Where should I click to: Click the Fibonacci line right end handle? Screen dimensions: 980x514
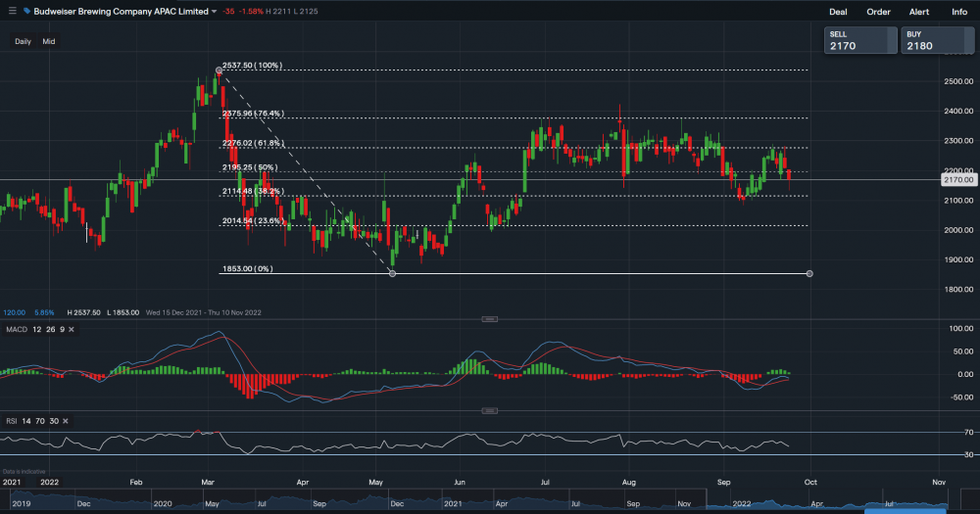pyautogui.click(x=809, y=273)
